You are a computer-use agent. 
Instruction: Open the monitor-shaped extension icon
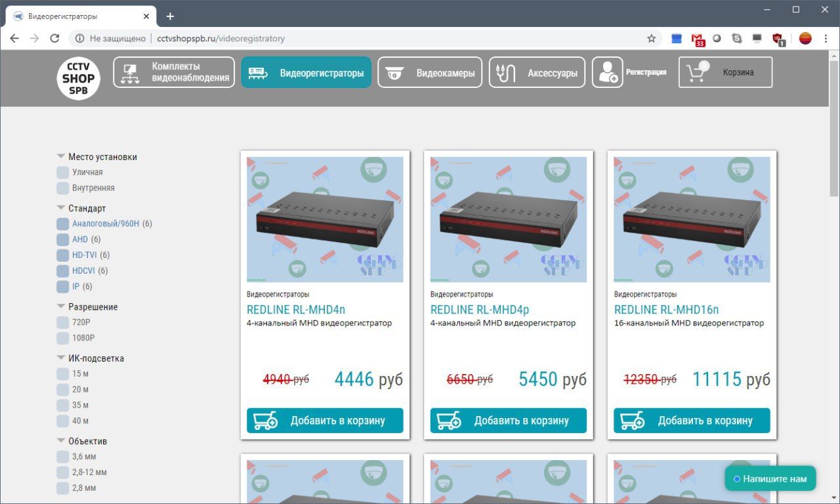coord(757,38)
